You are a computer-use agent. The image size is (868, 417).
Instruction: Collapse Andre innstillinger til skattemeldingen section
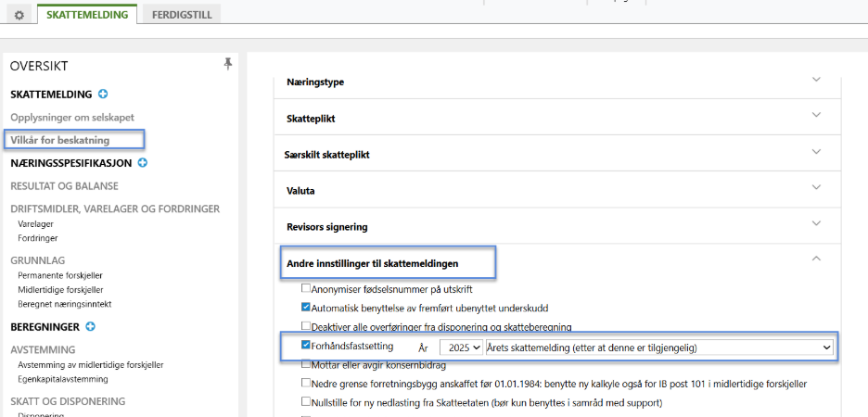click(x=816, y=259)
